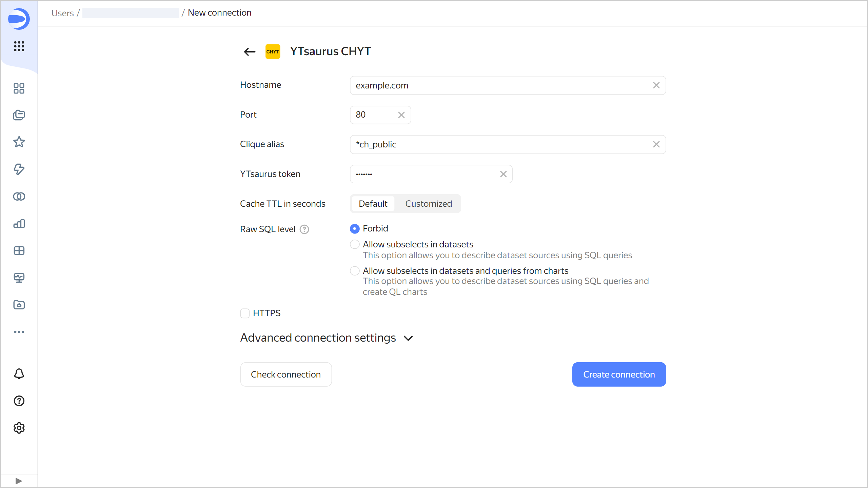Click the Create connection button

coord(619,374)
